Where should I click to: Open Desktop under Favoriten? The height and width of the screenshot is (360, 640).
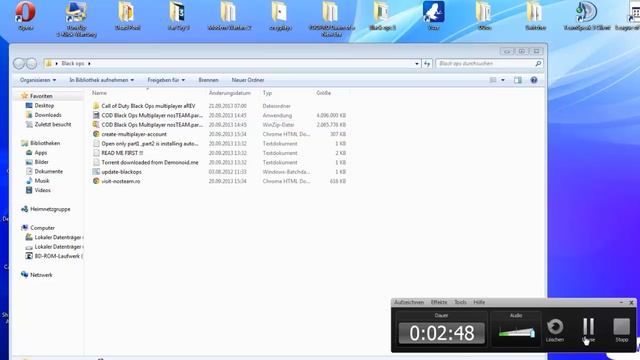tap(44, 105)
